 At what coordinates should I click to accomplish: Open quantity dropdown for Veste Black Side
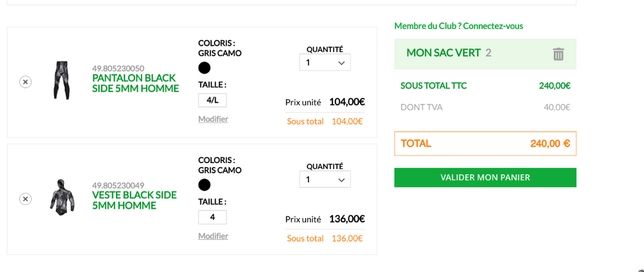click(x=325, y=180)
